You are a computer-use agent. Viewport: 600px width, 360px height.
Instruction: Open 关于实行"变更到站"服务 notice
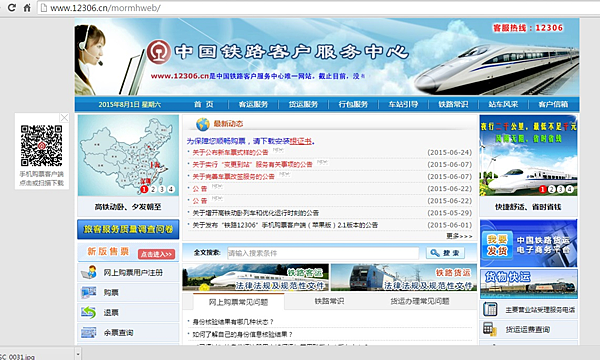point(252,165)
